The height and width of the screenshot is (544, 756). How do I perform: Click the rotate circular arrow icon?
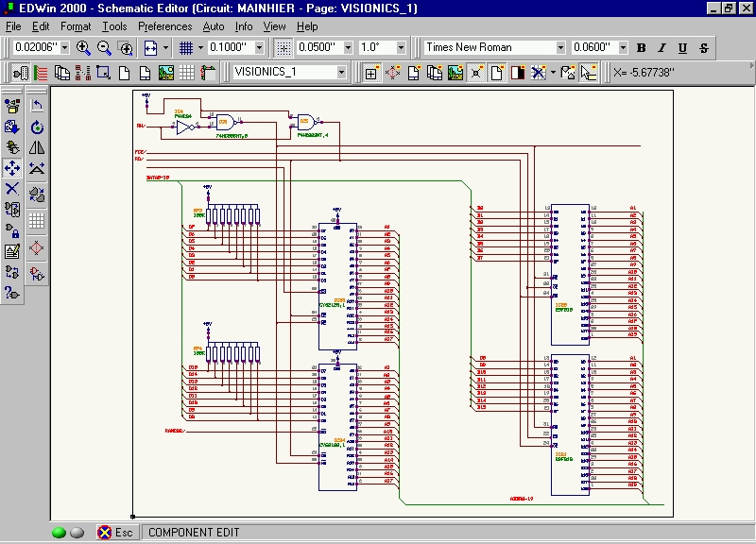[x=37, y=127]
